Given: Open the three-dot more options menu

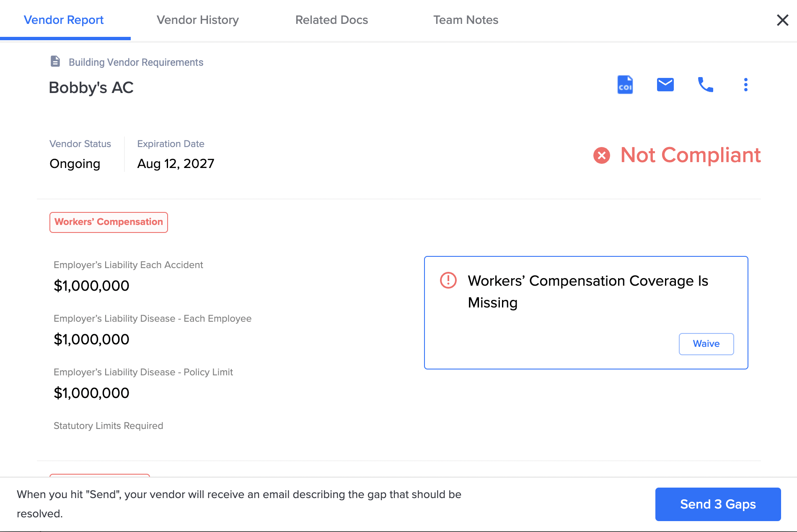Looking at the screenshot, I should point(745,85).
